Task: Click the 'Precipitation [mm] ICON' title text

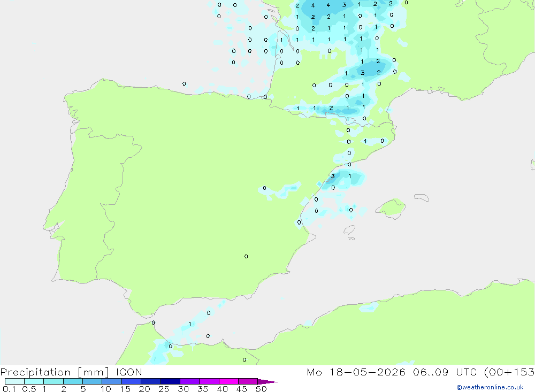Action: click(71, 372)
